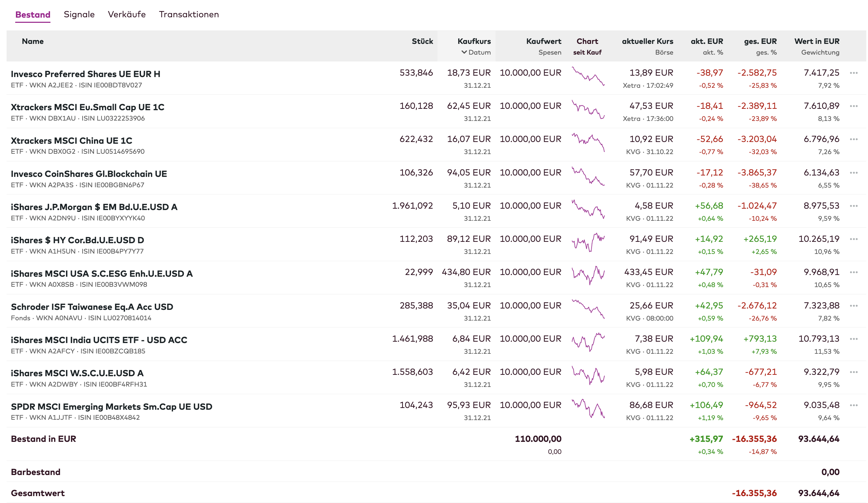Screen dimensions: 868x503
Task: Click the sparkline chart for Xtrackers MSCI China
Action: 588,142
